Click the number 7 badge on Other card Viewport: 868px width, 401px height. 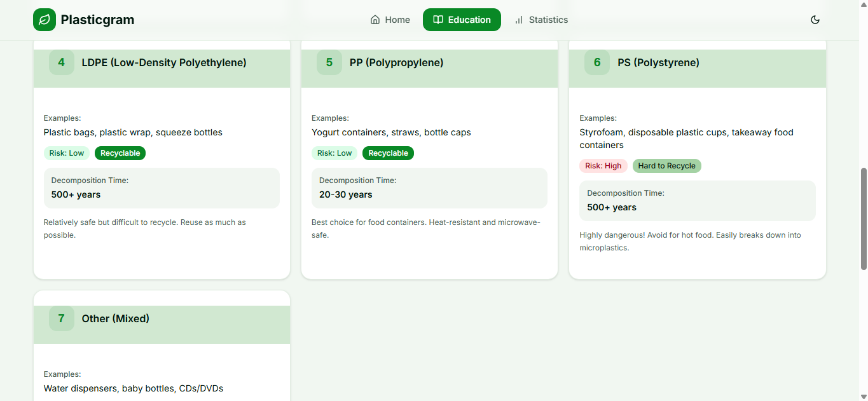(62, 318)
